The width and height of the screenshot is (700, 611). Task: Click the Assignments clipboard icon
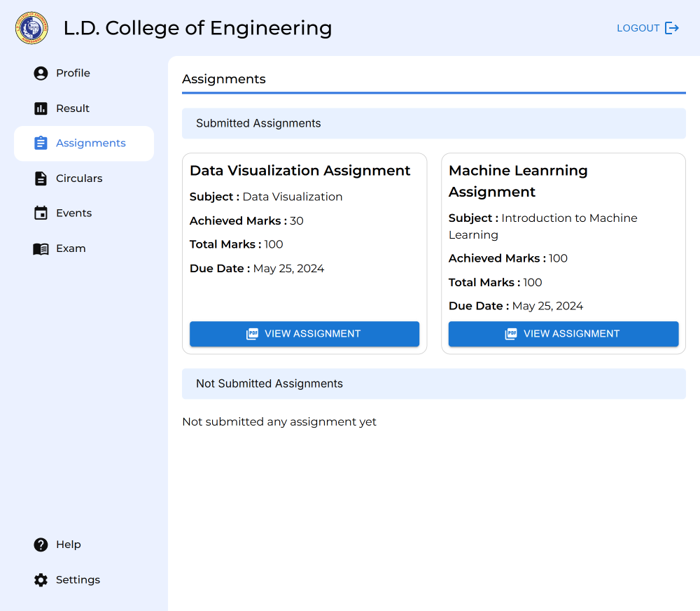pos(41,143)
